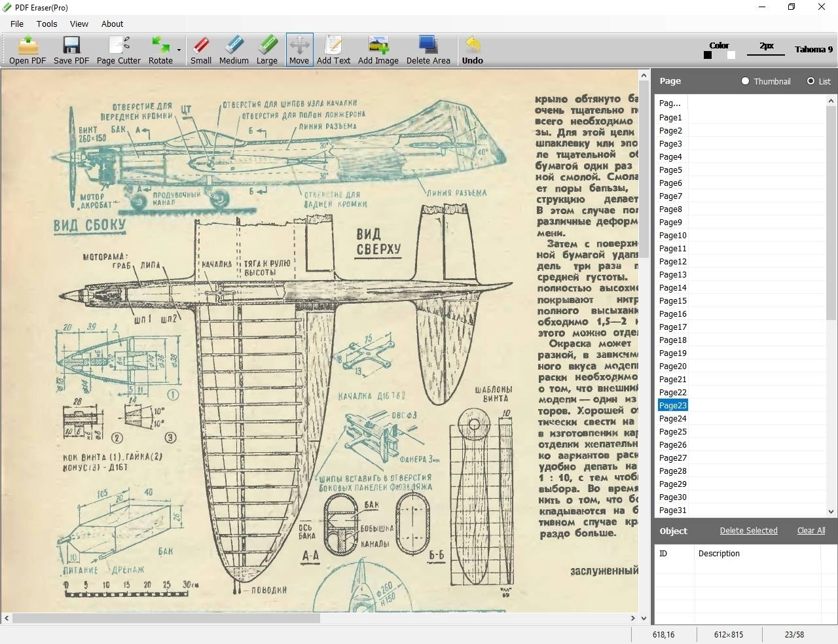838x644 pixels.
Task: Select Page1 in the page list
Action: [x=670, y=118]
